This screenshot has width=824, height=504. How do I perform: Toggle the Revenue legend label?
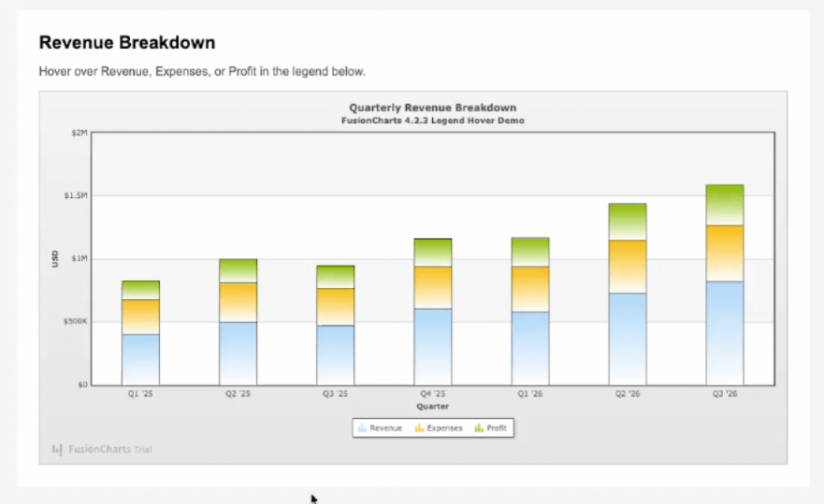(385, 428)
